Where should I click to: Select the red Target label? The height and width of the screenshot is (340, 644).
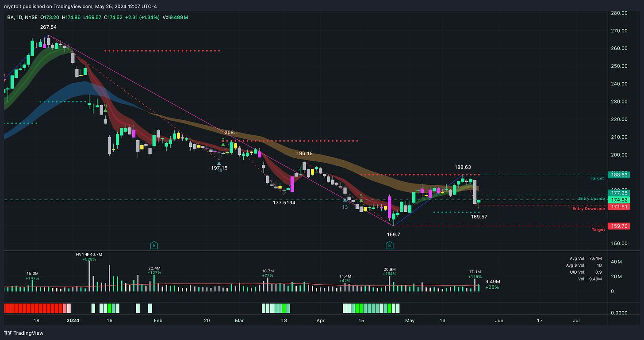598,230
